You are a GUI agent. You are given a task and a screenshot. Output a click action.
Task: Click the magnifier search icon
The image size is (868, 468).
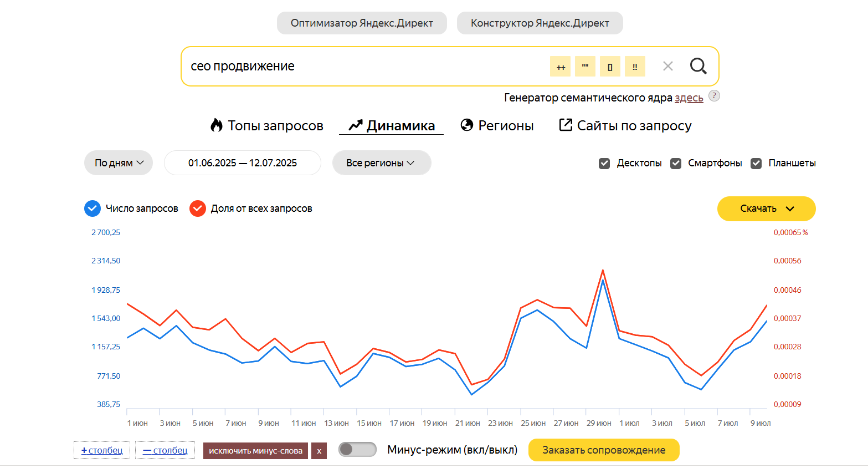coord(698,66)
